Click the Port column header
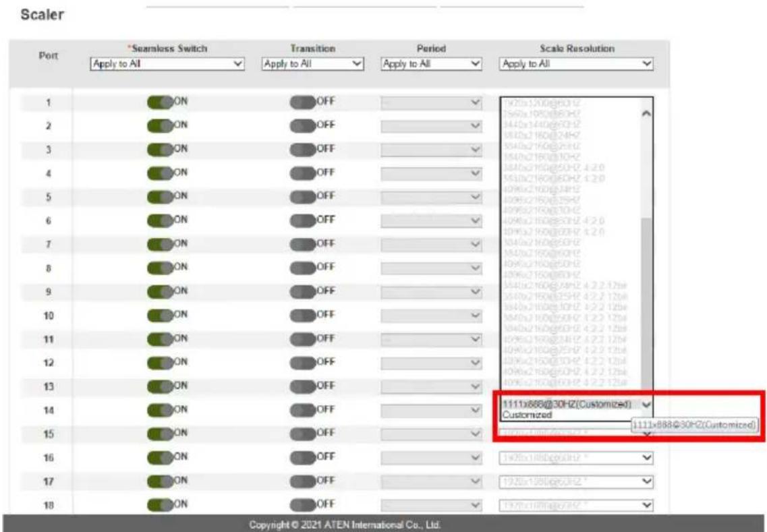Viewport: 767px width, 532px height. pyautogui.click(x=49, y=56)
